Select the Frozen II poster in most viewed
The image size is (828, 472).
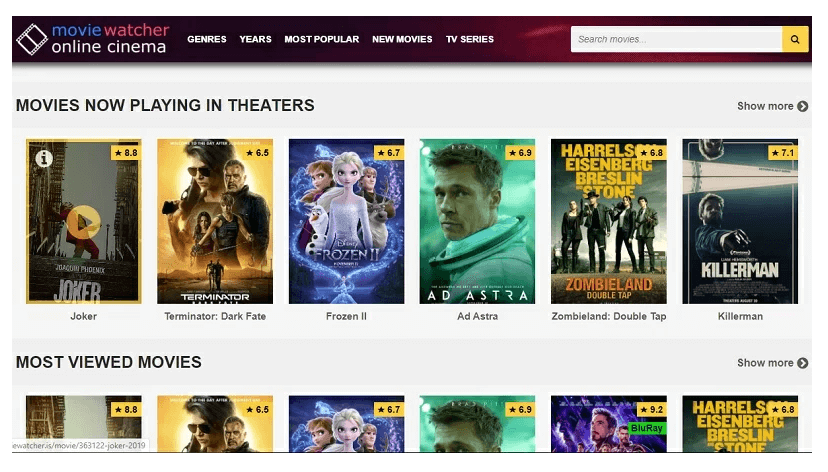(346, 424)
